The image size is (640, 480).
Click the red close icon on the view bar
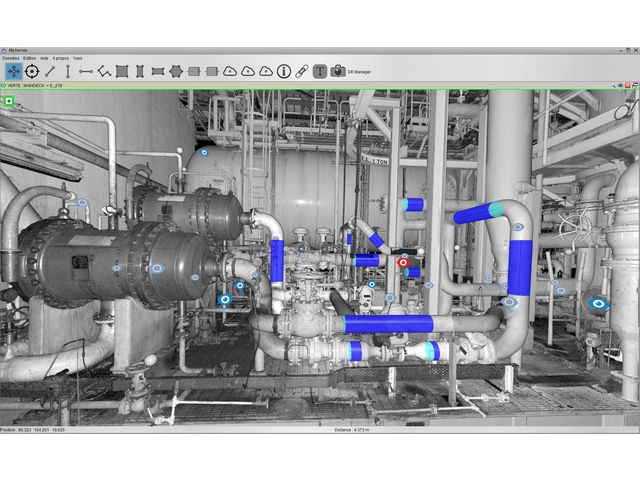coord(626,87)
